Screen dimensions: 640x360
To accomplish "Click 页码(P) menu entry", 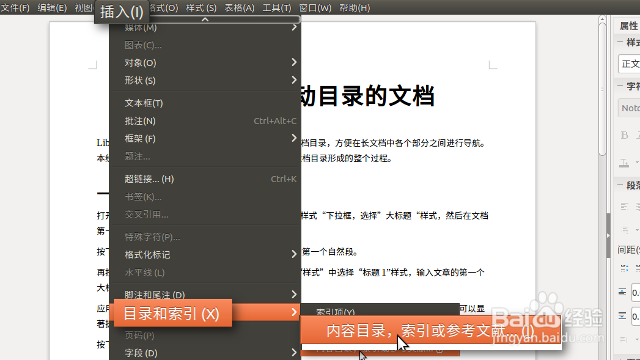I will pyautogui.click(x=205, y=336).
